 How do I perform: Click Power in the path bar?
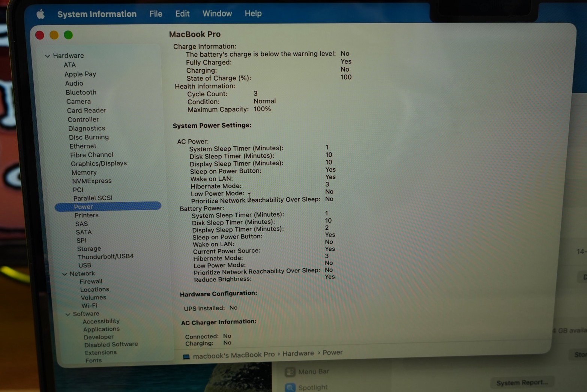(333, 352)
